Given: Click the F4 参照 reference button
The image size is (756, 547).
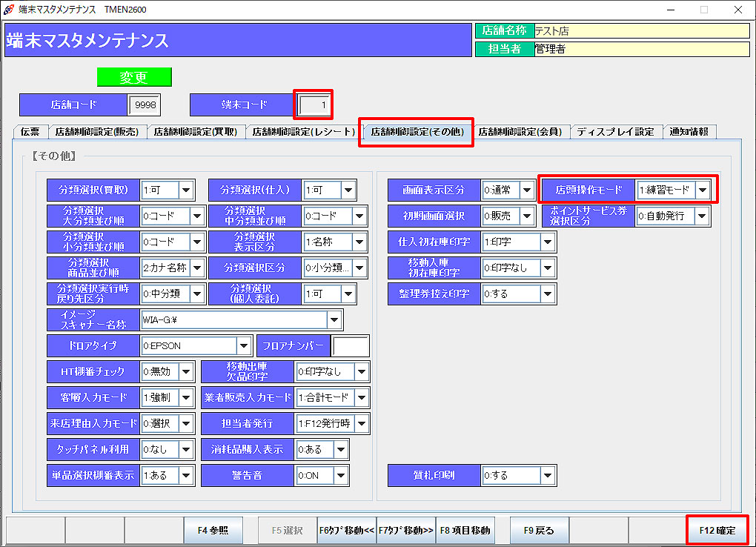Looking at the screenshot, I should (x=213, y=530).
